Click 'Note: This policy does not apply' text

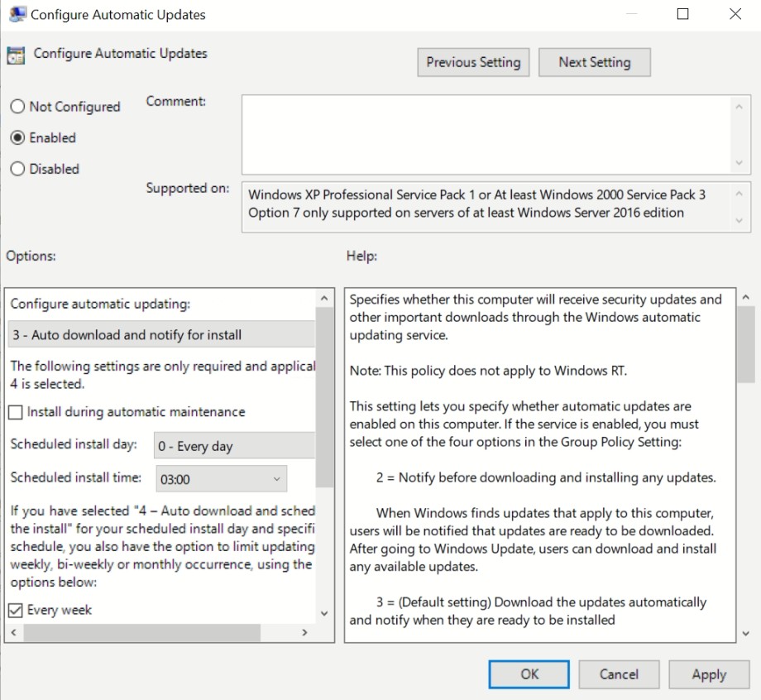(x=488, y=371)
